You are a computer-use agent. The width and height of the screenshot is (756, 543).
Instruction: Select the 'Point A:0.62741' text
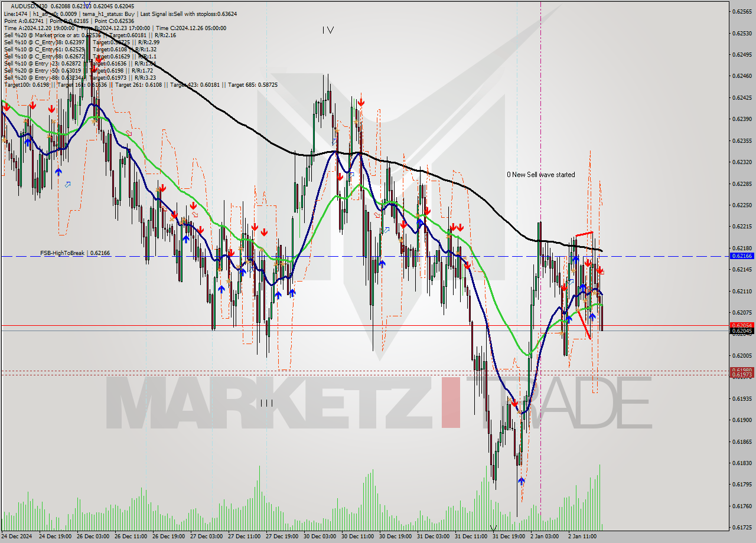23,20
